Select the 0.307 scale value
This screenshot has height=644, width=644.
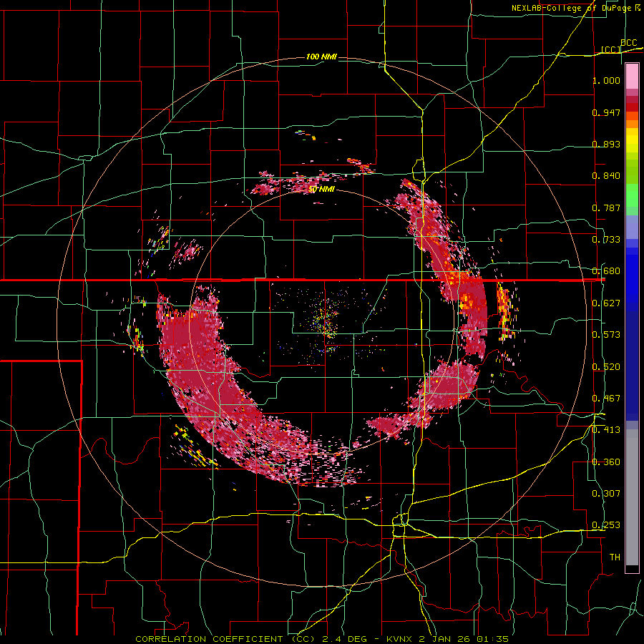point(606,494)
